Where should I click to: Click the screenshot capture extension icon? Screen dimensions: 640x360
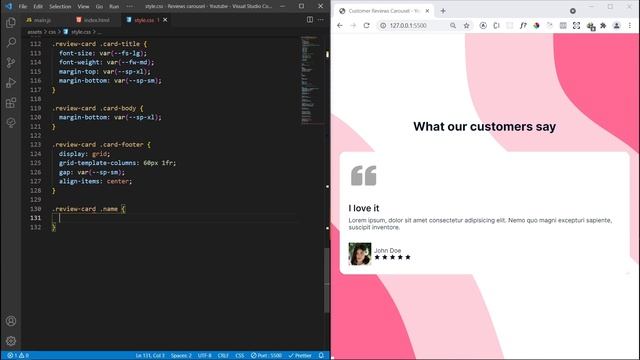(576, 25)
